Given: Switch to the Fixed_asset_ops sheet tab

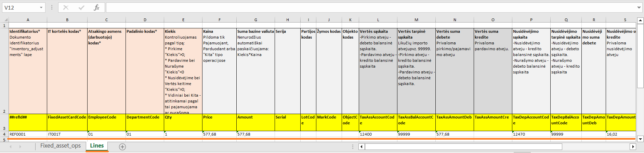Looking at the screenshot, I should pos(61,146).
